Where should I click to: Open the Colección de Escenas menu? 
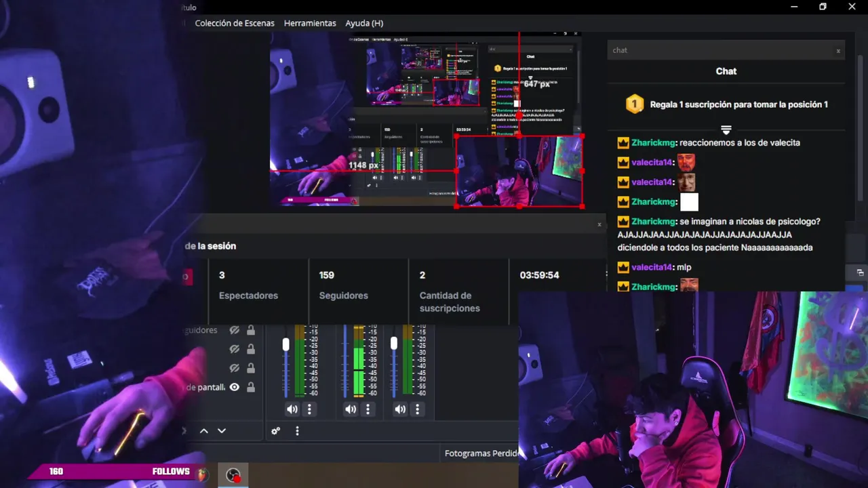pos(235,23)
